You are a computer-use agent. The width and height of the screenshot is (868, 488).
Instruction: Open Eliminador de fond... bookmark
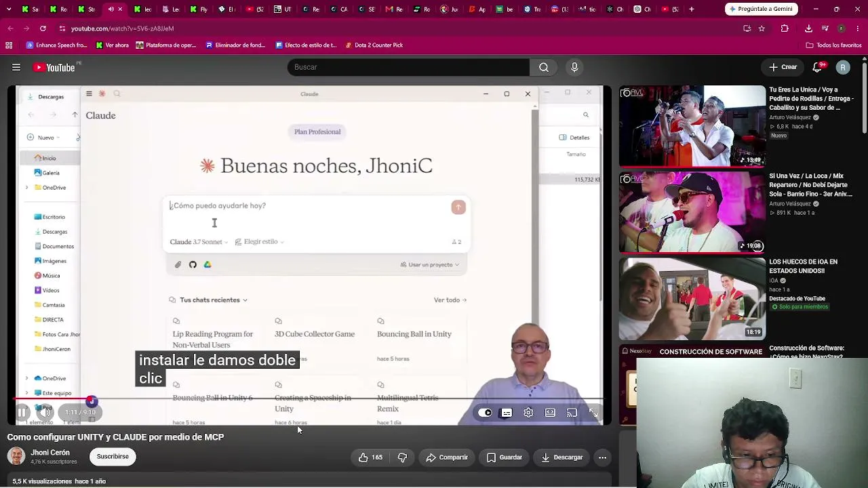(235, 45)
